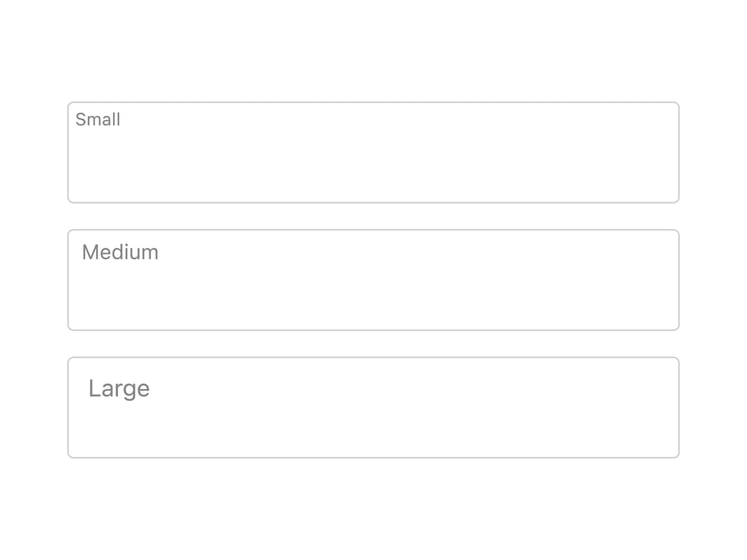Click the "Medium" placeholder text
This screenshot has height=560, width=747.
tap(120, 252)
